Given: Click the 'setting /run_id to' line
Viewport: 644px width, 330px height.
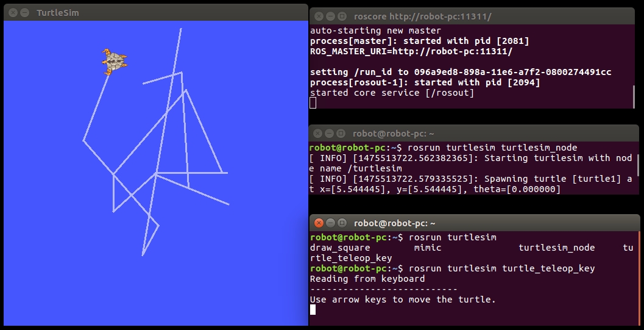Looking at the screenshot, I should 461,72.
